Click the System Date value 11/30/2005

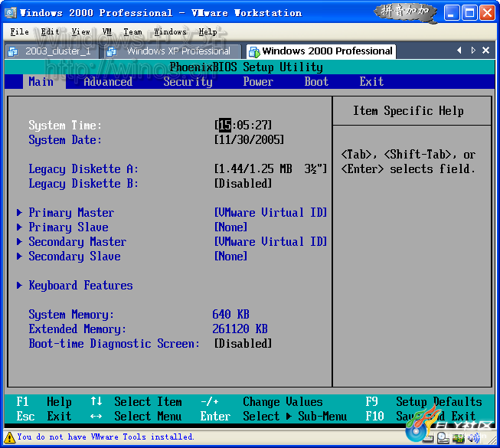click(x=249, y=139)
